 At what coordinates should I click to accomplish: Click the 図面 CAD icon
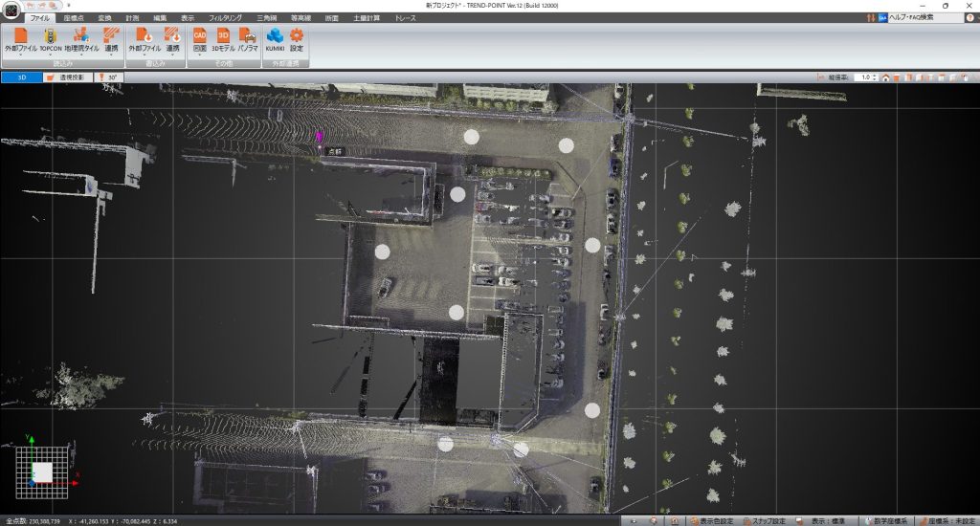coord(200,39)
